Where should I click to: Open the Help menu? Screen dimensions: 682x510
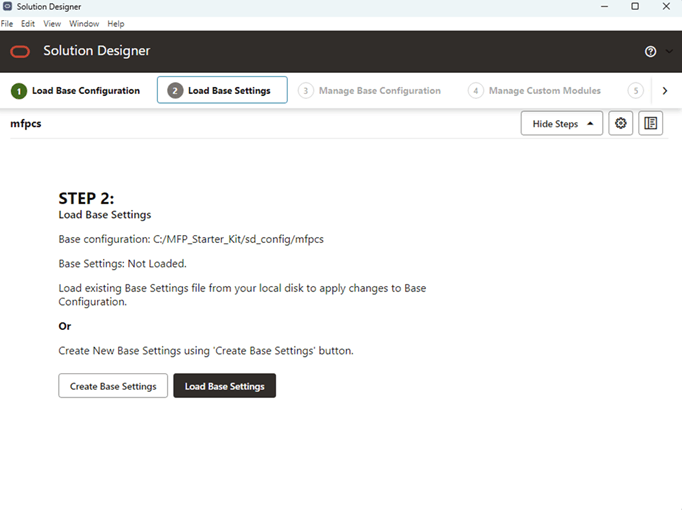[116, 24]
